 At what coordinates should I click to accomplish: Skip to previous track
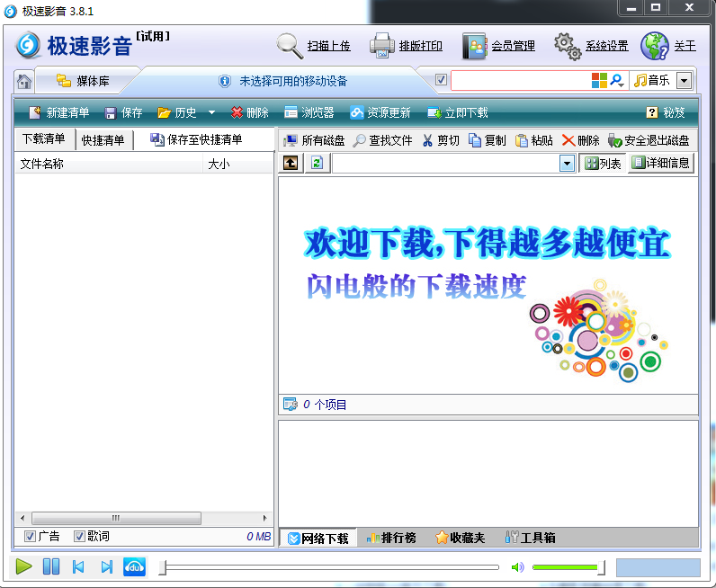coord(78,566)
